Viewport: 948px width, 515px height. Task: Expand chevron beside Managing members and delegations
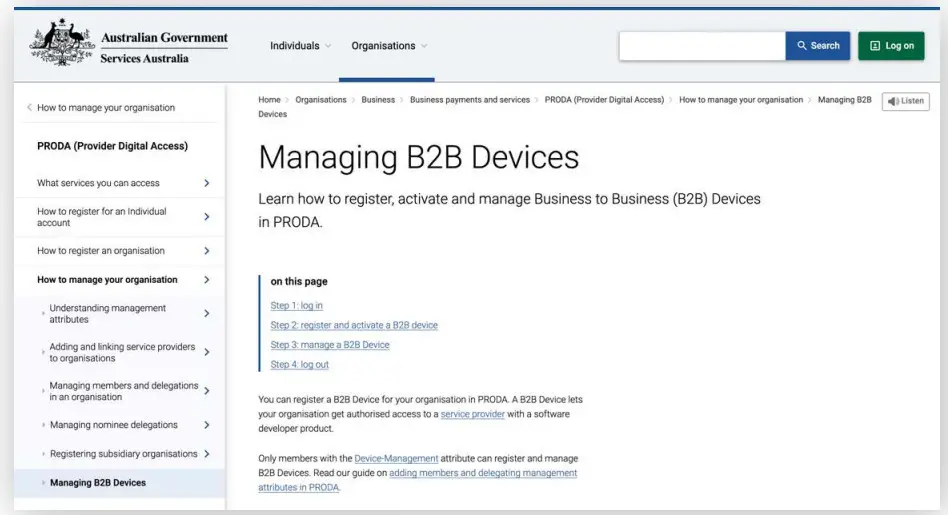point(207,390)
